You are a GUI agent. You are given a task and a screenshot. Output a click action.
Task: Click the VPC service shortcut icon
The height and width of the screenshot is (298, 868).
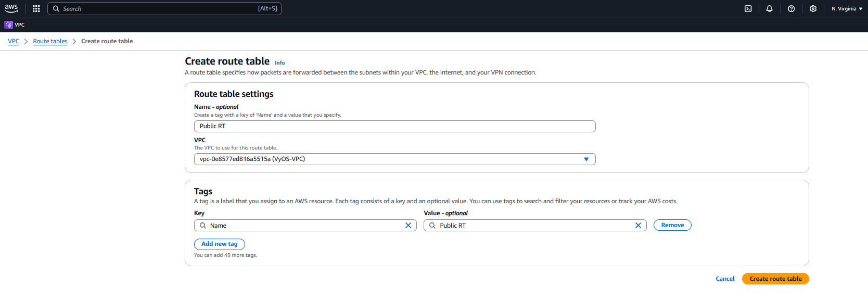[8, 25]
